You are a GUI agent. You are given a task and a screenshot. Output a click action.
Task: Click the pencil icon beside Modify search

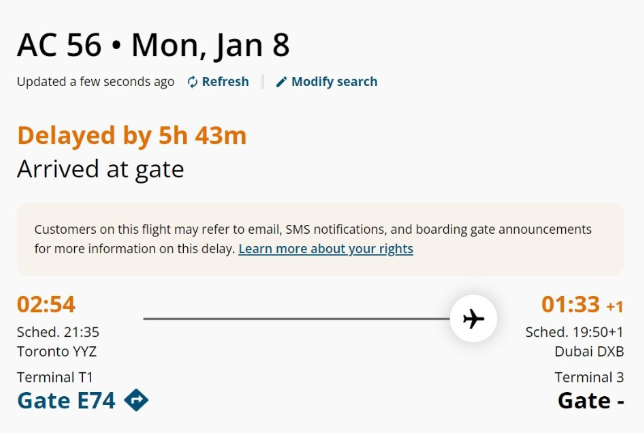click(281, 82)
